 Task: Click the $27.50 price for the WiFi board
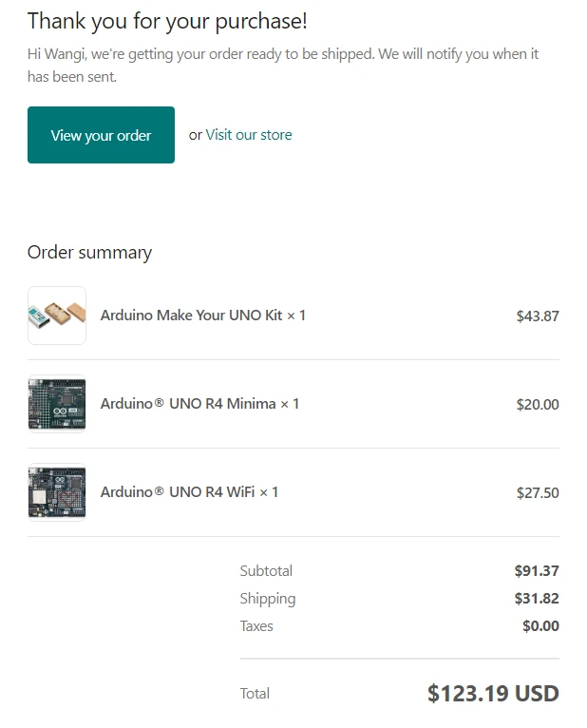(537, 493)
